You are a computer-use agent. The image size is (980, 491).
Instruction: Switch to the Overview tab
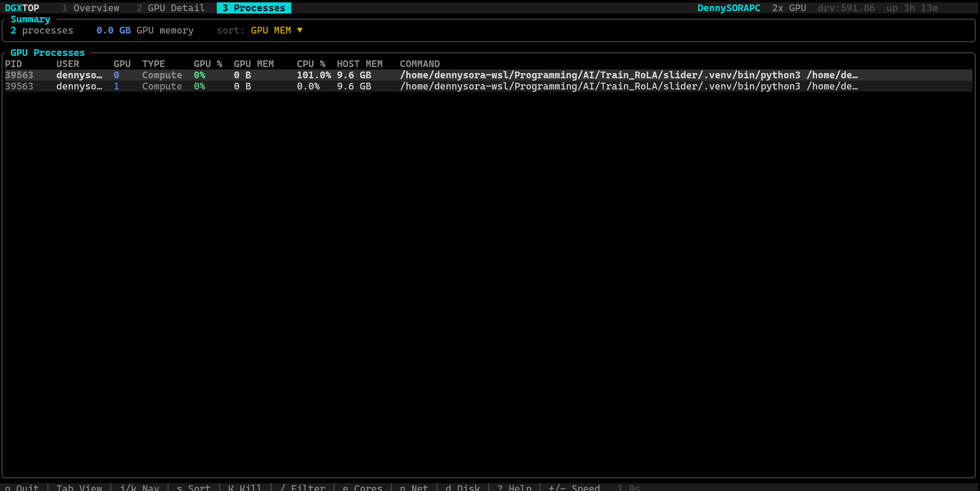[91, 8]
